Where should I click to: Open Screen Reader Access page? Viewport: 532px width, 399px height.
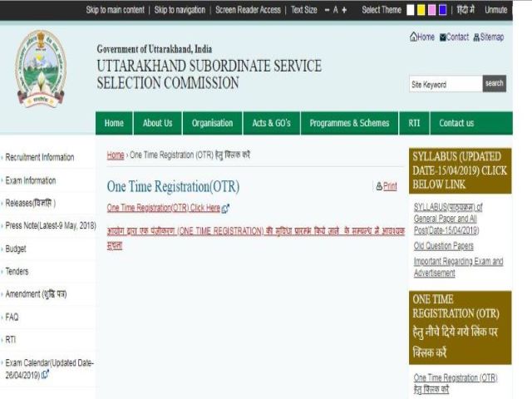(x=248, y=10)
